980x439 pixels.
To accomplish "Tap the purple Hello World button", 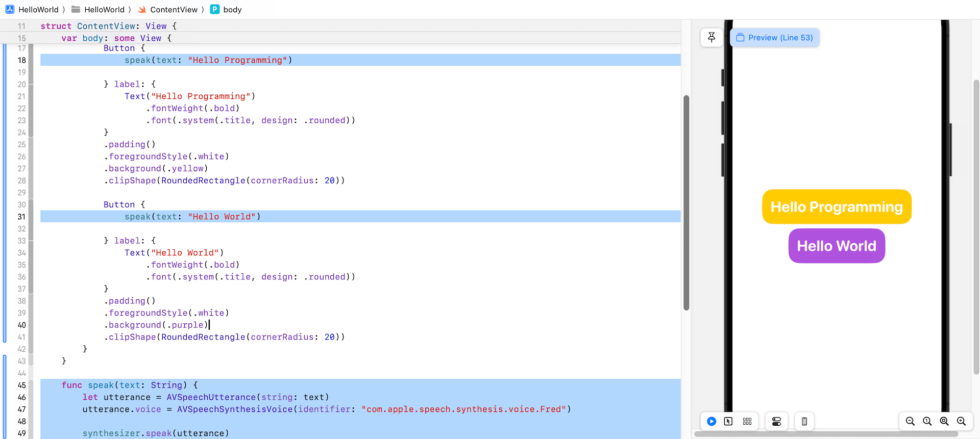I will point(837,246).
